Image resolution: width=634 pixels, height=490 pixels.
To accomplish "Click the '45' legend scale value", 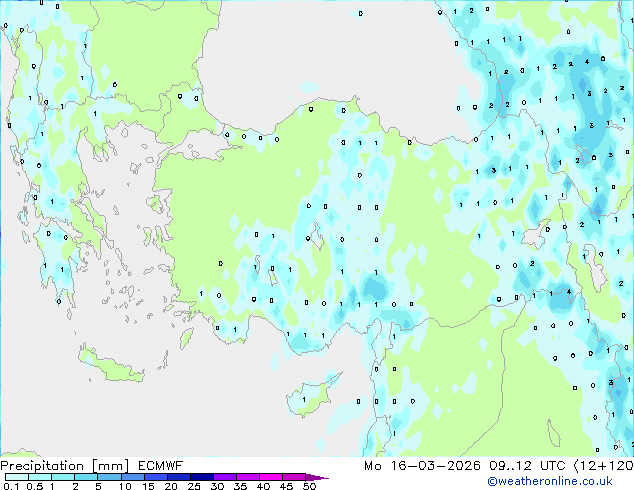I will (x=286, y=486).
